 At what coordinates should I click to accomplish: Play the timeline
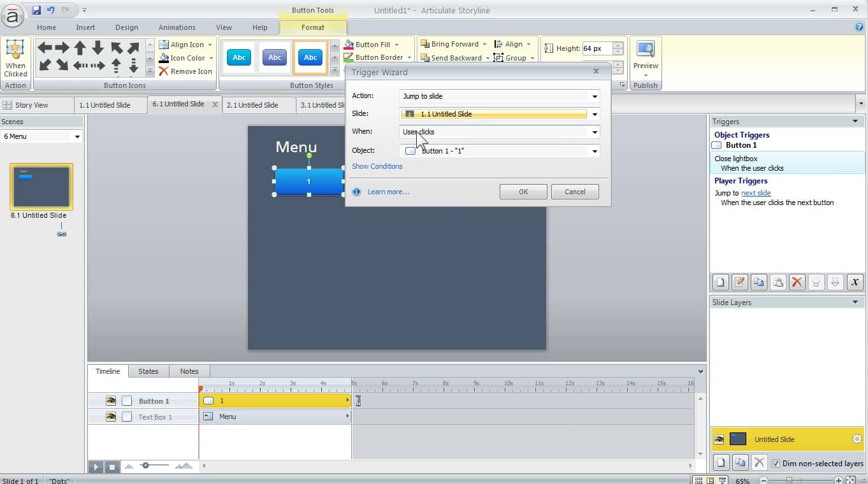coord(96,467)
